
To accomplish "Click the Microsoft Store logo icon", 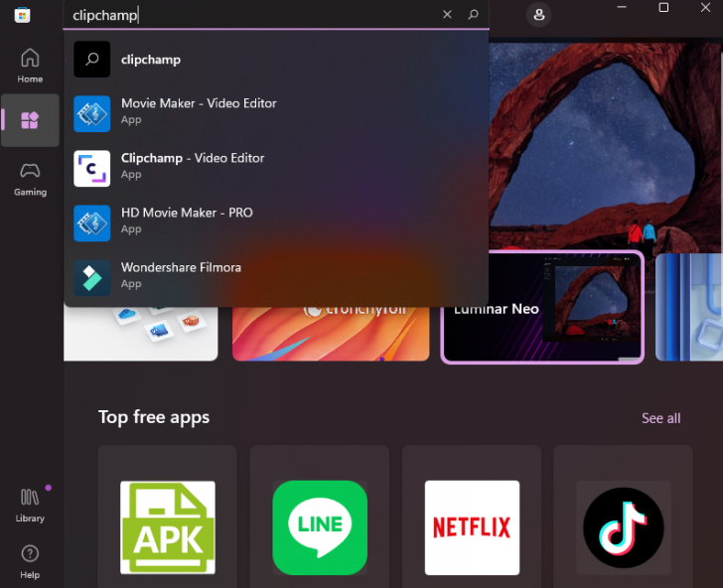I will [x=22, y=15].
